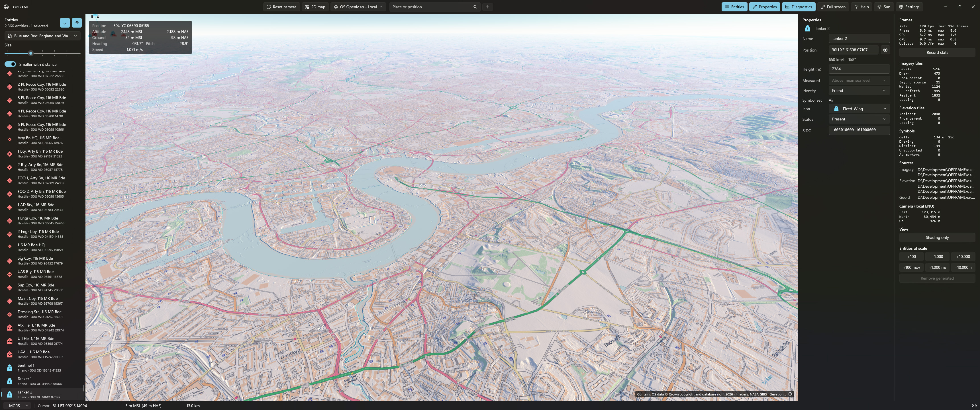
Task: Click the locate target icon next to Position
Action: point(885,50)
